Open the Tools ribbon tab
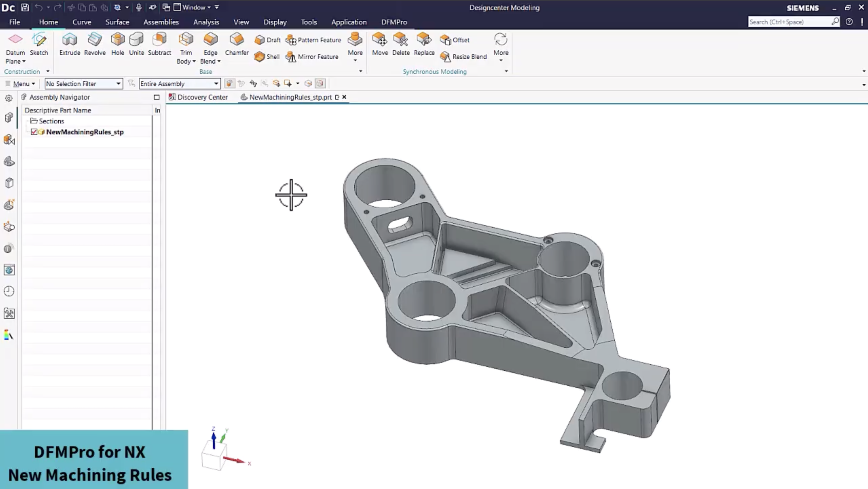 click(x=309, y=22)
